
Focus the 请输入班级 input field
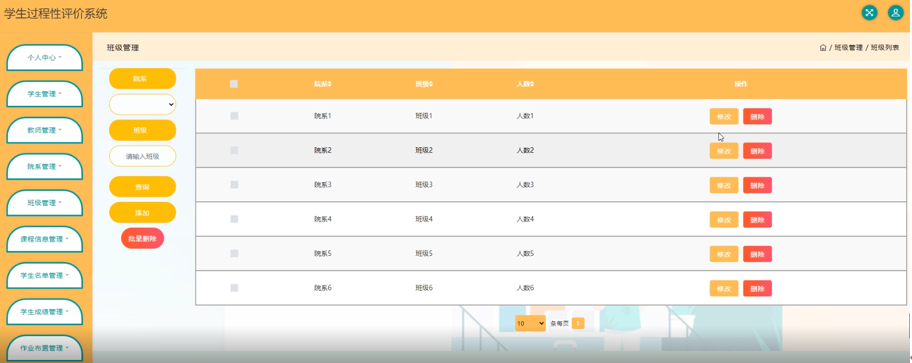(x=142, y=156)
